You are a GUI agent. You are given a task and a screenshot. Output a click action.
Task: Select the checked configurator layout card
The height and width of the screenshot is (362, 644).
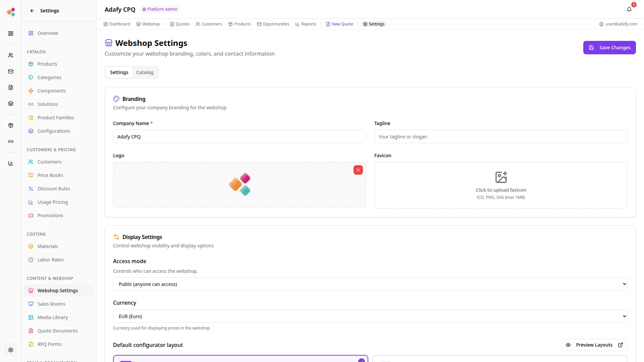tap(240, 359)
